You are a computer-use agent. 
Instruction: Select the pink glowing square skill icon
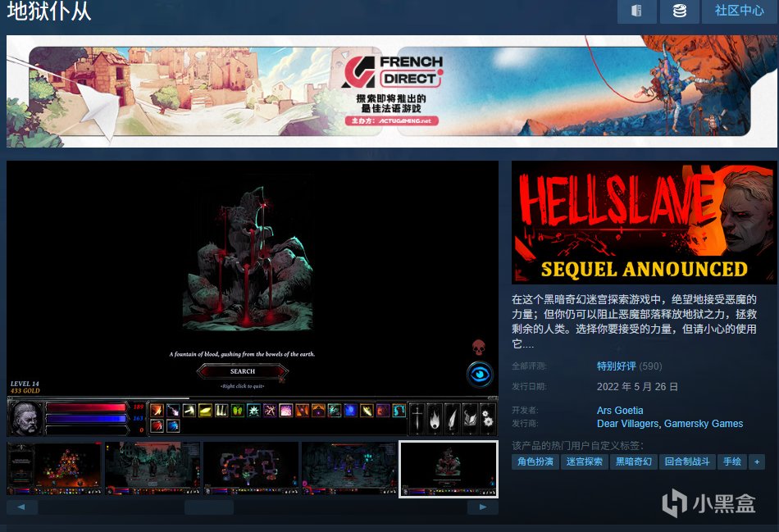[x=286, y=411]
